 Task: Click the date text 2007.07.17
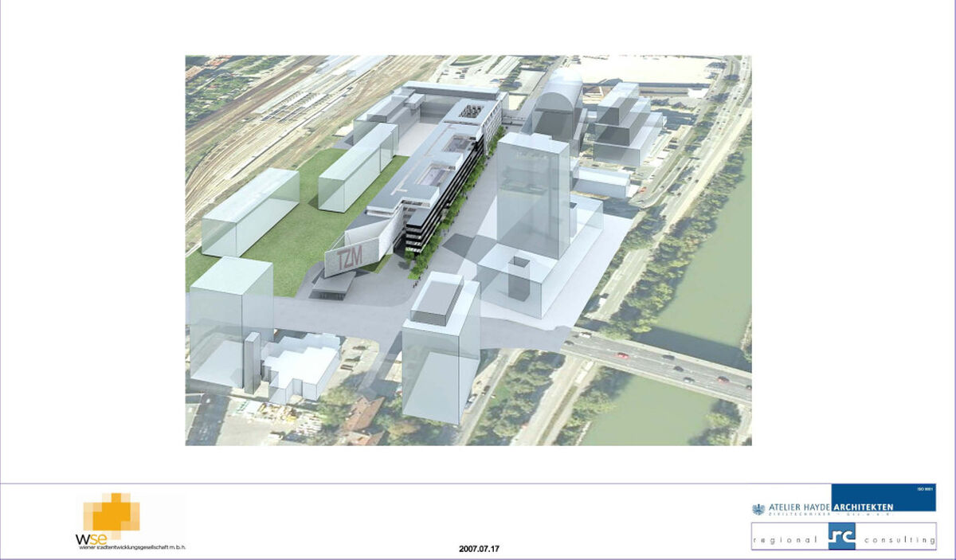click(x=480, y=549)
